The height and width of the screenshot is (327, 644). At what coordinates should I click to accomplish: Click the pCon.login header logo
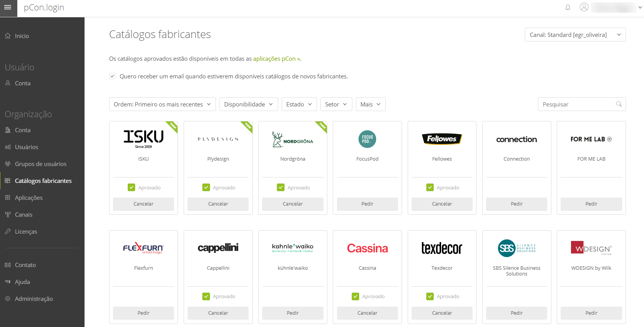tap(44, 8)
